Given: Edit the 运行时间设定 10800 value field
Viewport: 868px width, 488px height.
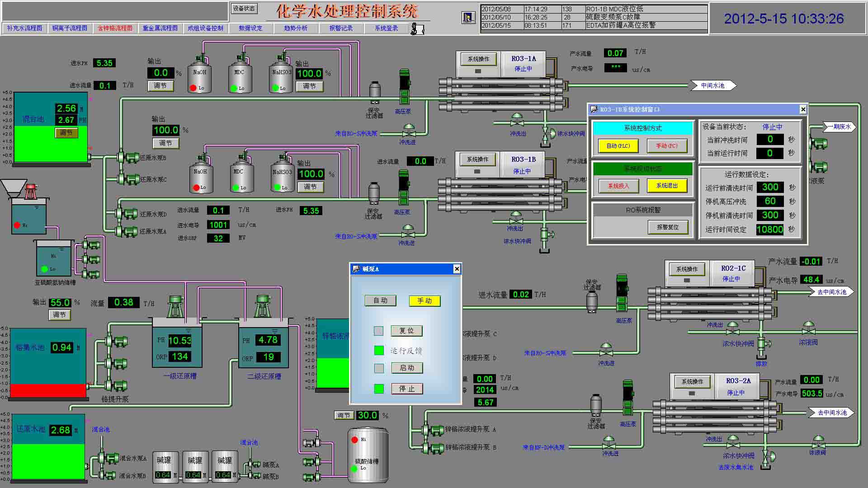Looking at the screenshot, I should (769, 230).
